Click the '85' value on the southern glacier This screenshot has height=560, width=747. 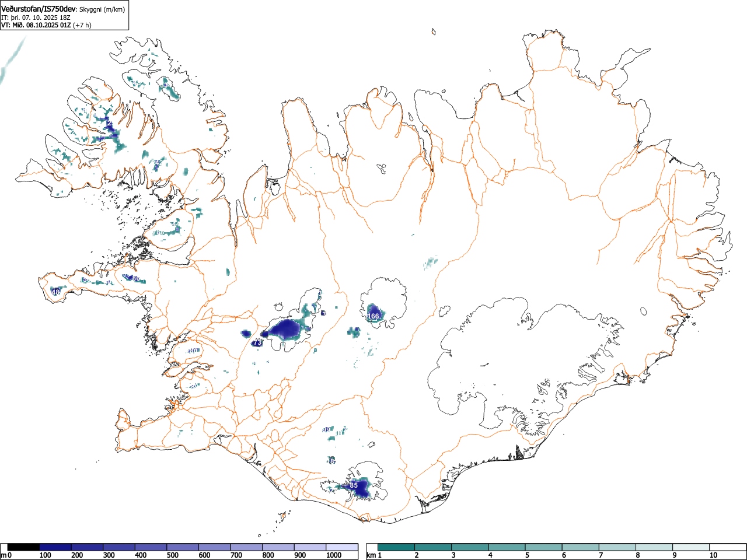point(354,485)
